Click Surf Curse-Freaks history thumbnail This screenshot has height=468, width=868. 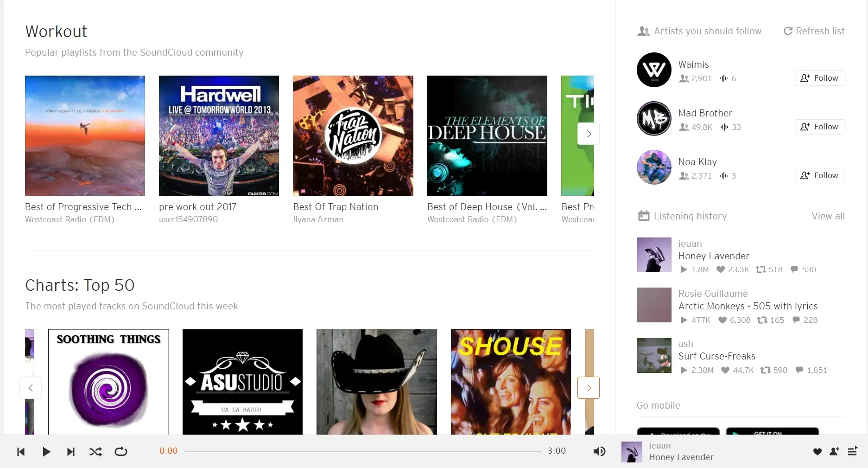[654, 355]
